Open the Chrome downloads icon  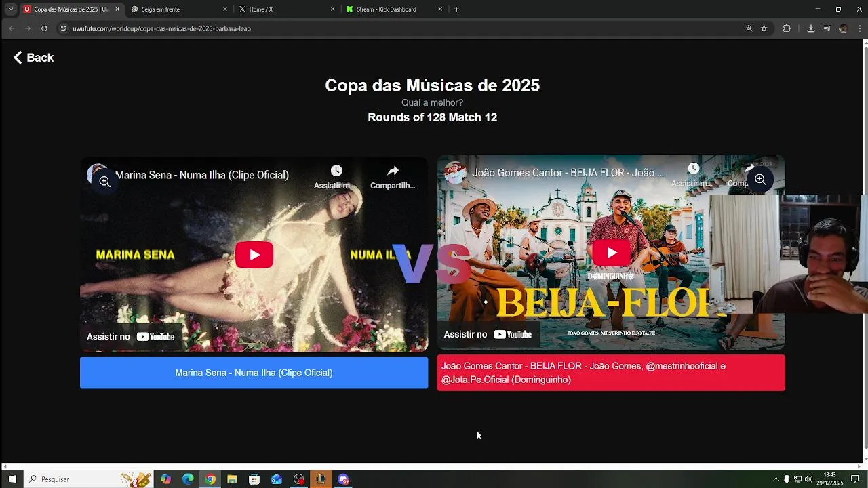(x=810, y=28)
